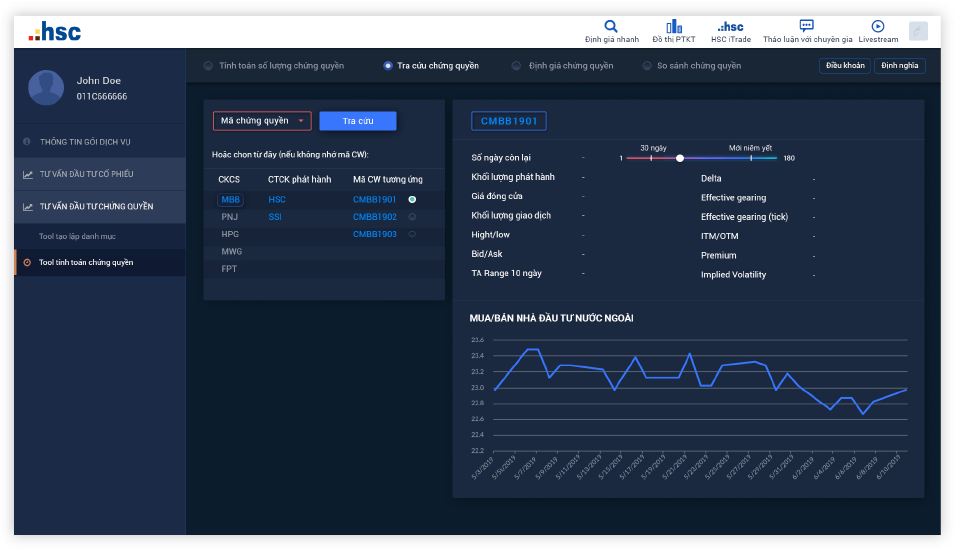Open the CMBB1901 warrant link
Screen dimensions: 959x549
click(x=374, y=200)
